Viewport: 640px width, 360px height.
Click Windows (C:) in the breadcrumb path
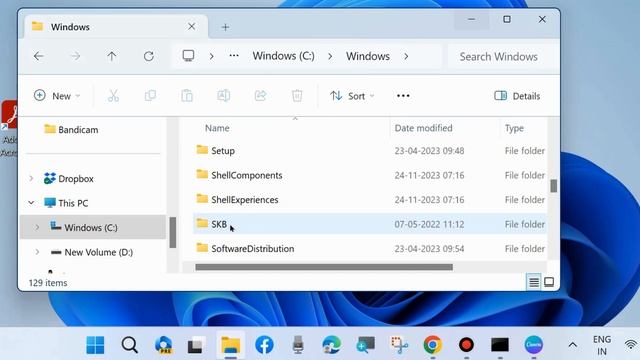[283, 56]
